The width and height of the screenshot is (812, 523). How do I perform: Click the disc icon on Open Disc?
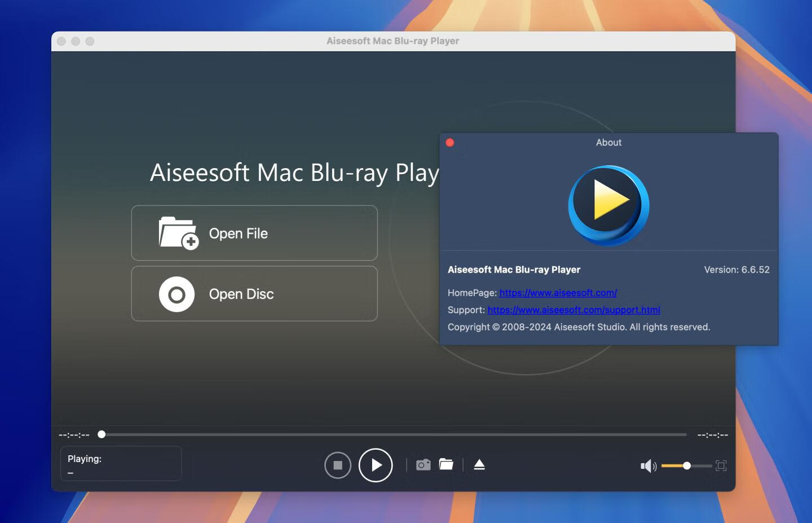pyautogui.click(x=176, y=294)
